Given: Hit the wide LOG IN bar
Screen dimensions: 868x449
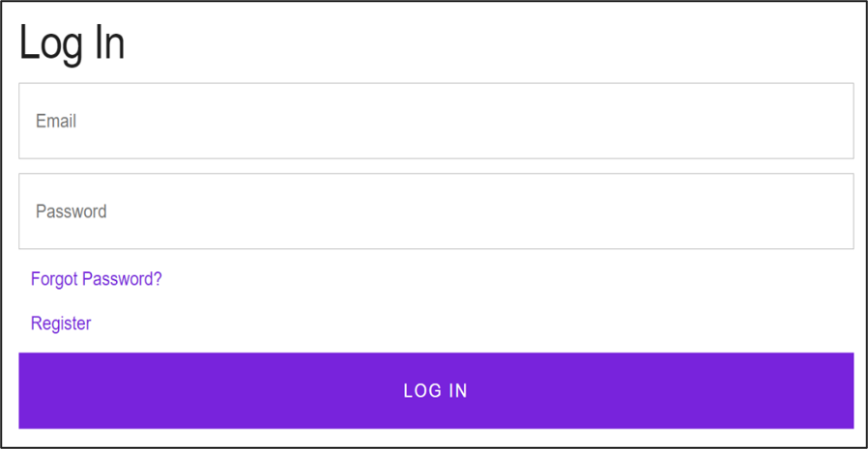Looking at the screenshot, I should [x=435, y=390].
